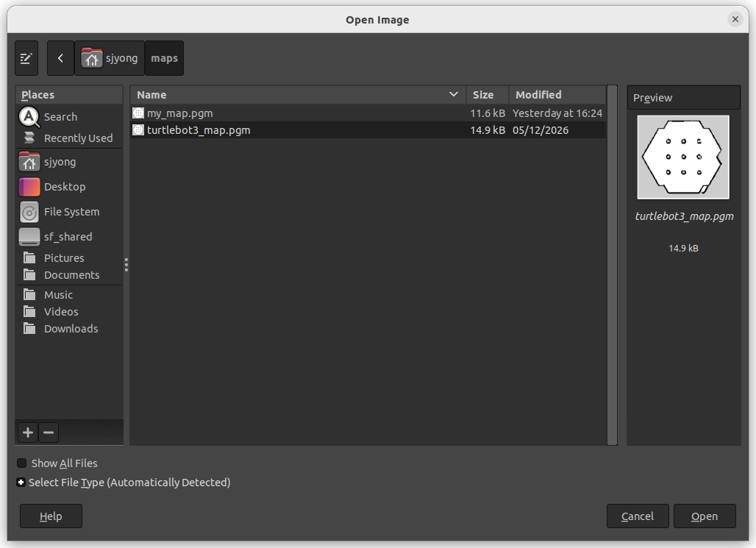This screenshot has height=548, width=756.
Task: Open the Music bookmark
Action: 69,295
